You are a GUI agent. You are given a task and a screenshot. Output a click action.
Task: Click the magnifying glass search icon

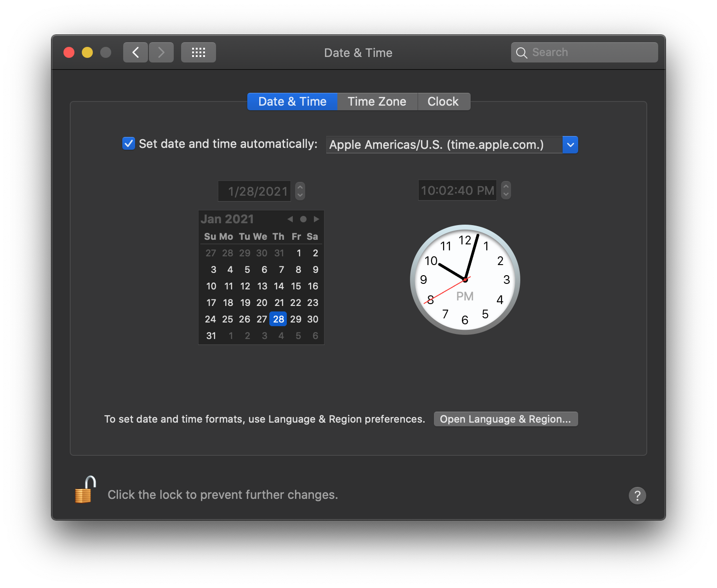pyautogui.click(x=521, y=53)
